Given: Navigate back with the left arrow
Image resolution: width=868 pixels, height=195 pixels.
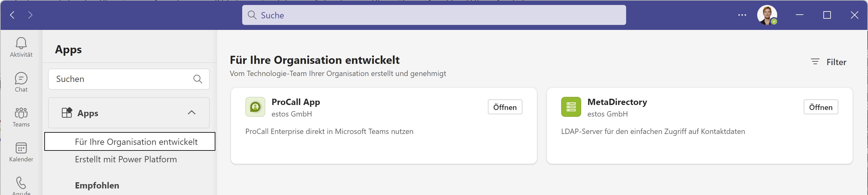Looking at the screenshot, I should (x=12, y=15).
